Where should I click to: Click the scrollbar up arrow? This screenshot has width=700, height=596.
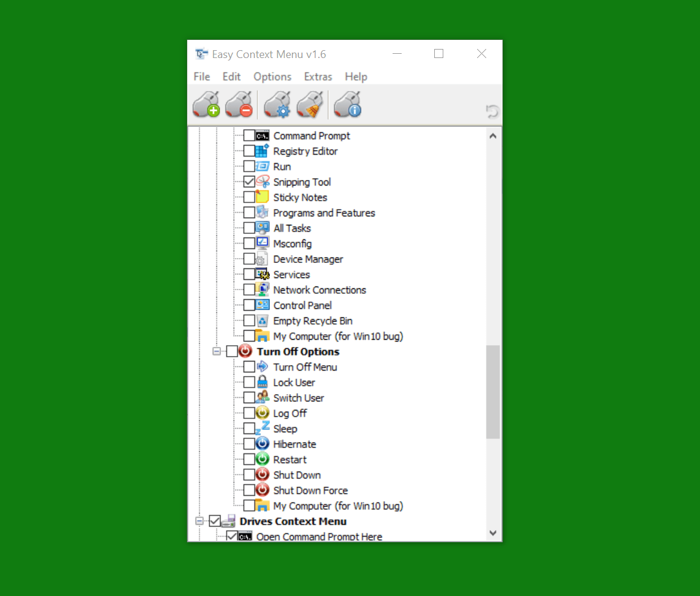point(493,136)
